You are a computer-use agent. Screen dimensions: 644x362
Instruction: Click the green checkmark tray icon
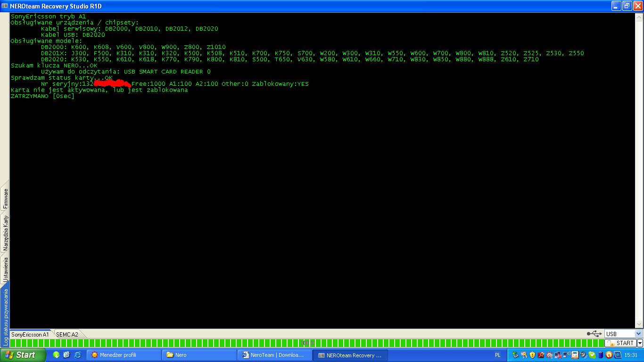[x=592, y=355]
